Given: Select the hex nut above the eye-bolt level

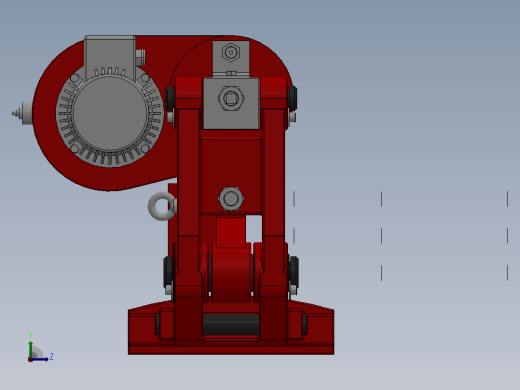Looking at the screenshot, I should tap(231, 199).
